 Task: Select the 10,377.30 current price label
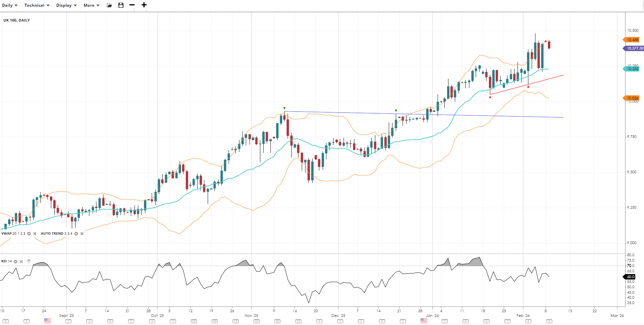pyautogui.click(x=634, y=49)
